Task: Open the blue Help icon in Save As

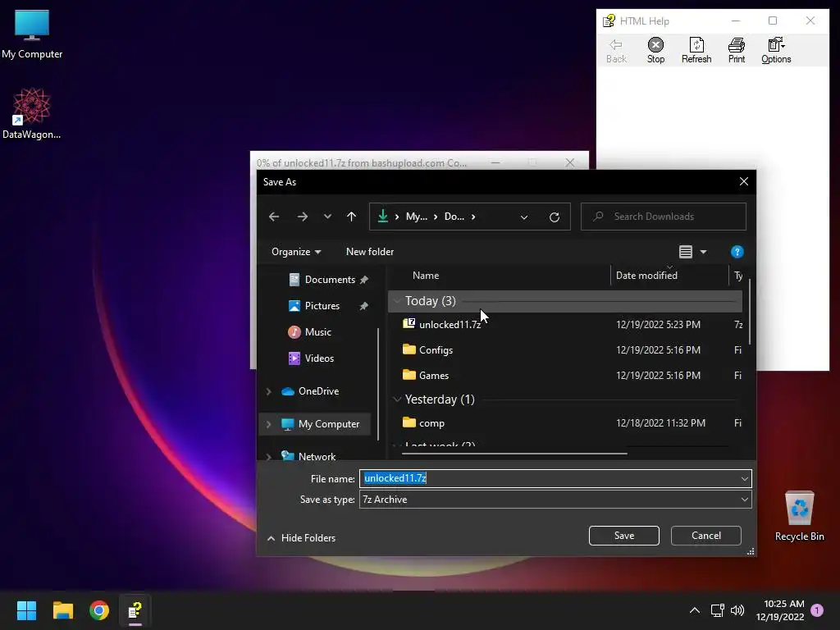Action: pyautogui.click(x=737, y=252)
